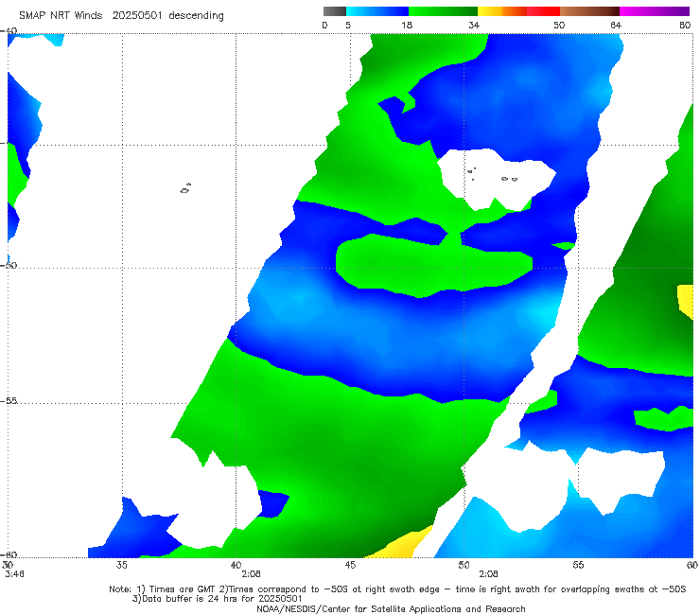Click the NOAA/NESDIS Center for Satellite Applications credit

click(391, 608)
